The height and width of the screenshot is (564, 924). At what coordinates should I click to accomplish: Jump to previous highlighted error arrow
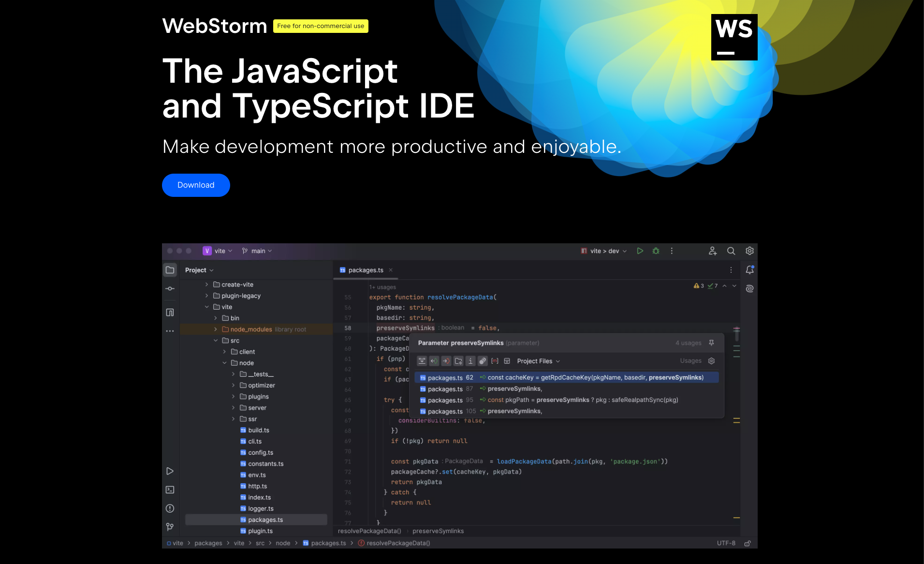pyautogui.click(x=724, y=286)
